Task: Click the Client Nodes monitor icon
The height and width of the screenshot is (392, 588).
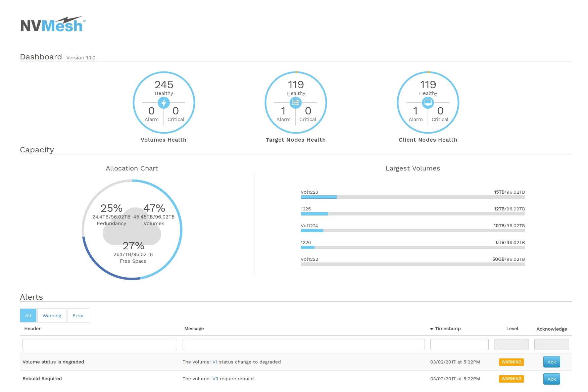Action: (428, 103)
